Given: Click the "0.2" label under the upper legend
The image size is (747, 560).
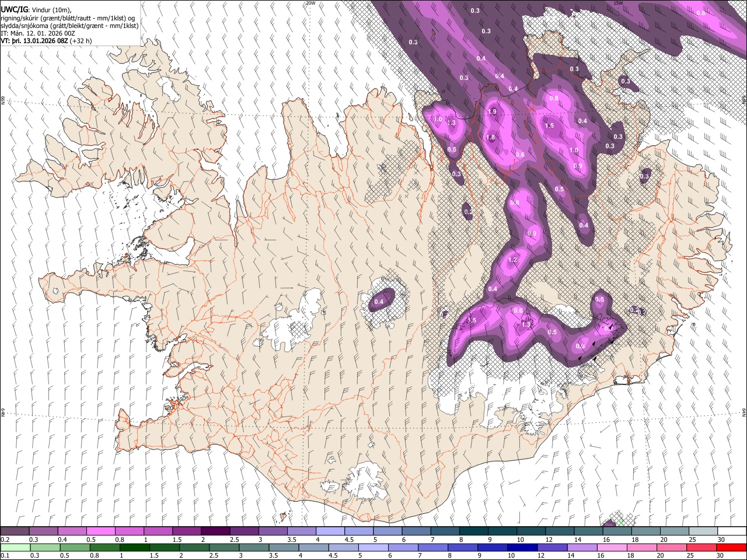Looking at the screenshot, I should point(5,540).
